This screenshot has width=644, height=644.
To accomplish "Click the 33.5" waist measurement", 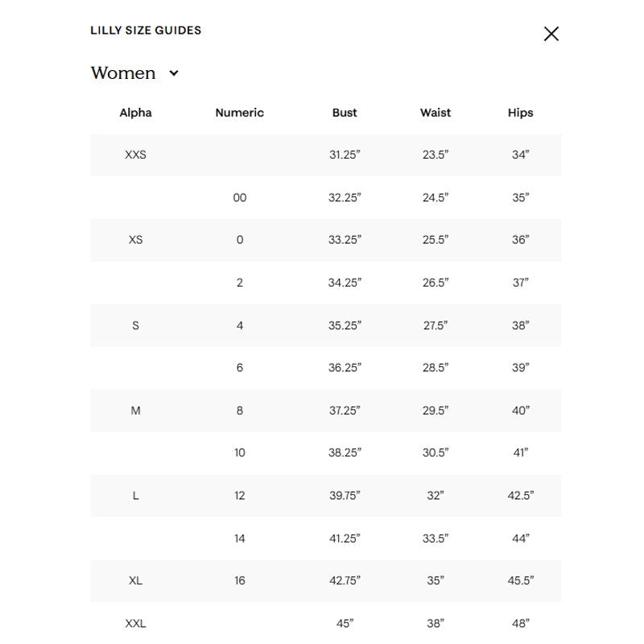I will click(x=436, y=538).
